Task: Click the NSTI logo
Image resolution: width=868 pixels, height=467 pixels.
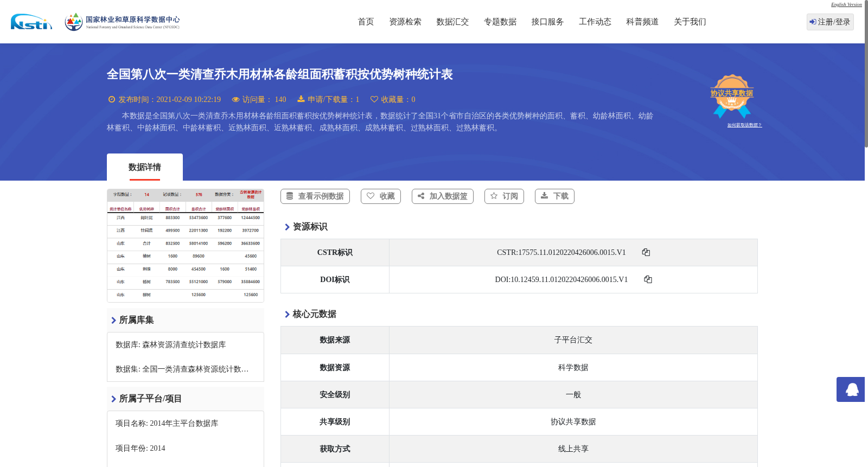Action: pos(31,22)
